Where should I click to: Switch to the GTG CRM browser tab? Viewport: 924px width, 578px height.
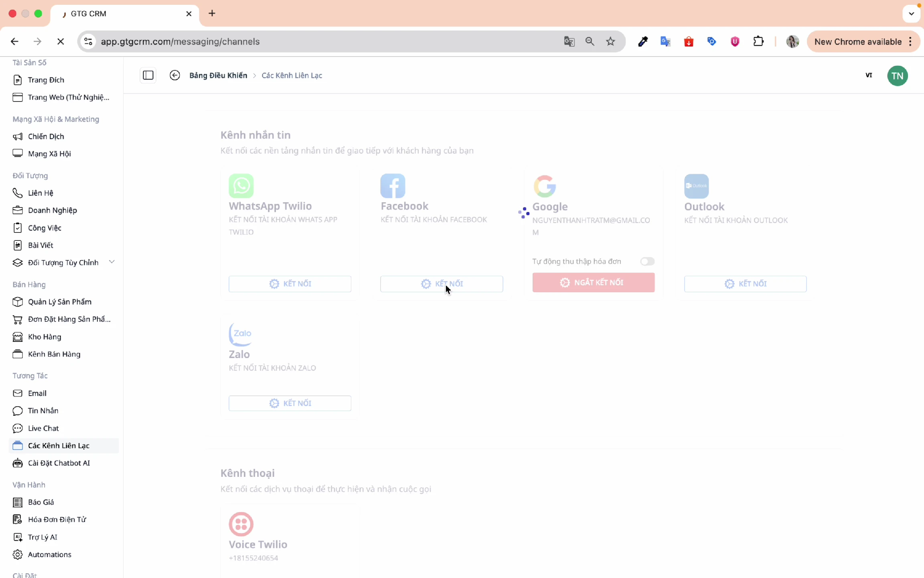[x=89, y=13]
